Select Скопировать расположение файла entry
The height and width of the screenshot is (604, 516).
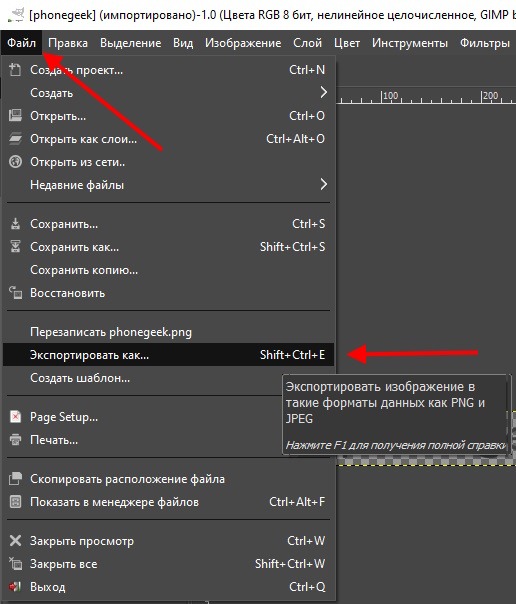[x=168, y=478]
